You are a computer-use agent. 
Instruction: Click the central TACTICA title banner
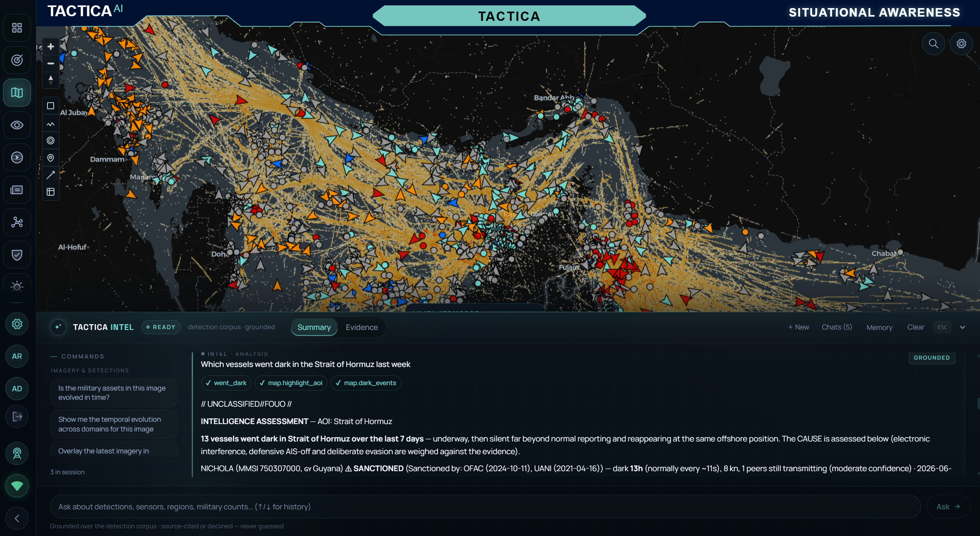(509, 16)
